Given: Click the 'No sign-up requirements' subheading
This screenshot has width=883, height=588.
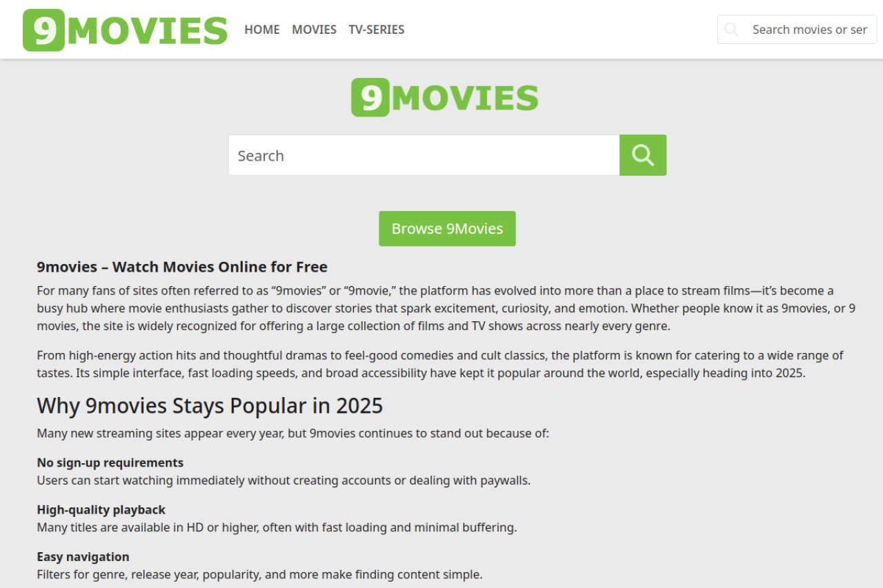Looking at the screenshot, I should click(x=110, y=463).
